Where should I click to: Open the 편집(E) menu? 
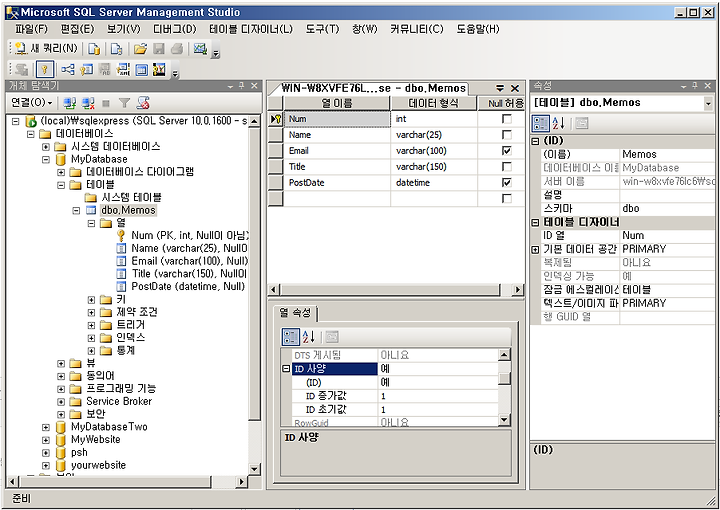[x=77, y=29]
